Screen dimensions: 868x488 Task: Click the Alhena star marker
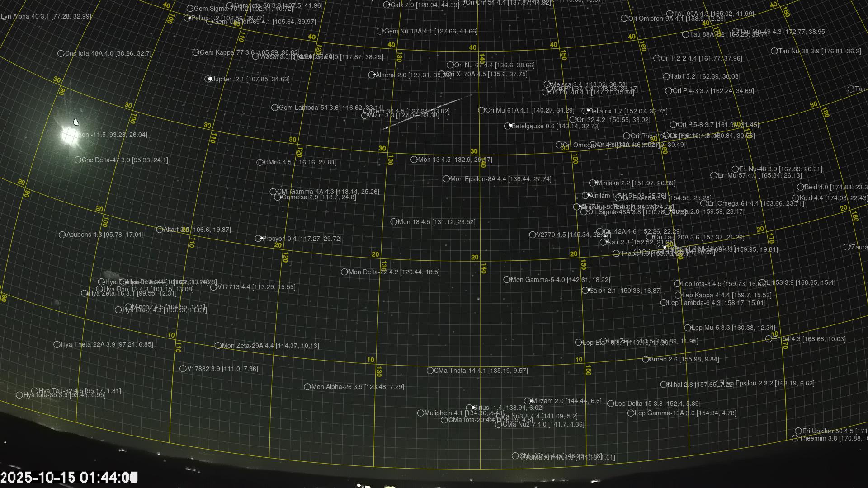(372, 75)
